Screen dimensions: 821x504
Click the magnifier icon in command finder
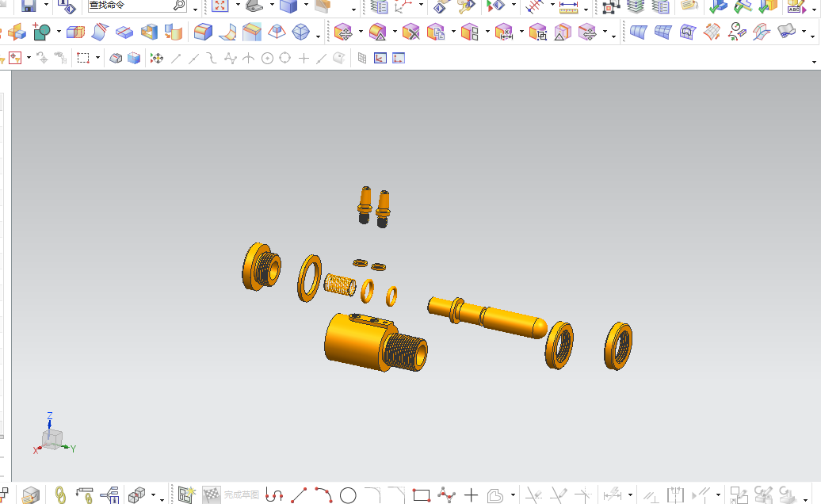[x=179, y=6]
